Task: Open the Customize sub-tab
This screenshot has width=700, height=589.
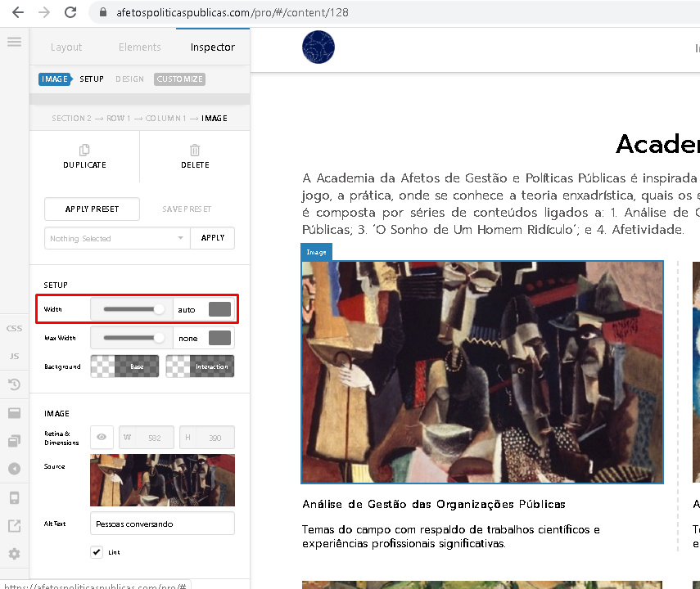Action: click(179, 79)
